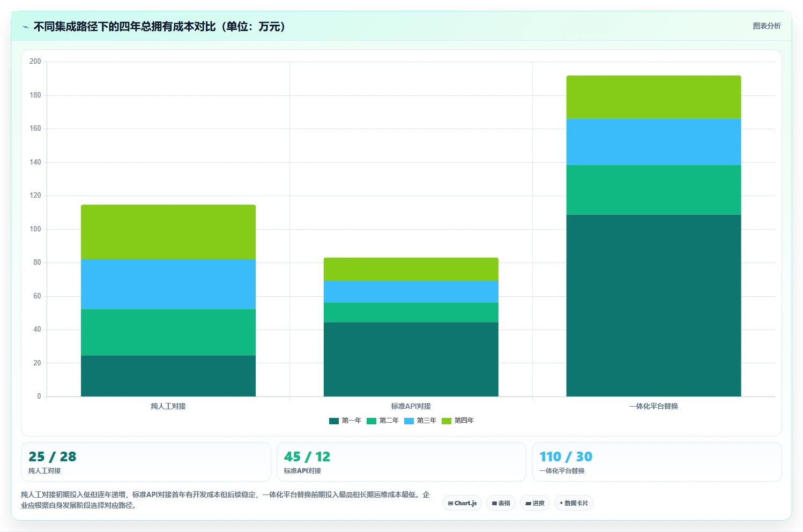
Task: Click the y-axis tick label 200
Action: coord(35,62)
